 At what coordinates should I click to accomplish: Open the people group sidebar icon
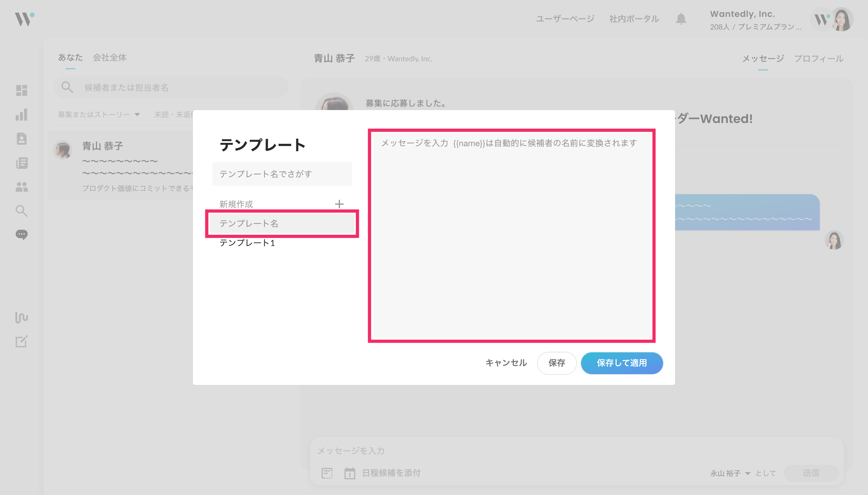(21, 187)
